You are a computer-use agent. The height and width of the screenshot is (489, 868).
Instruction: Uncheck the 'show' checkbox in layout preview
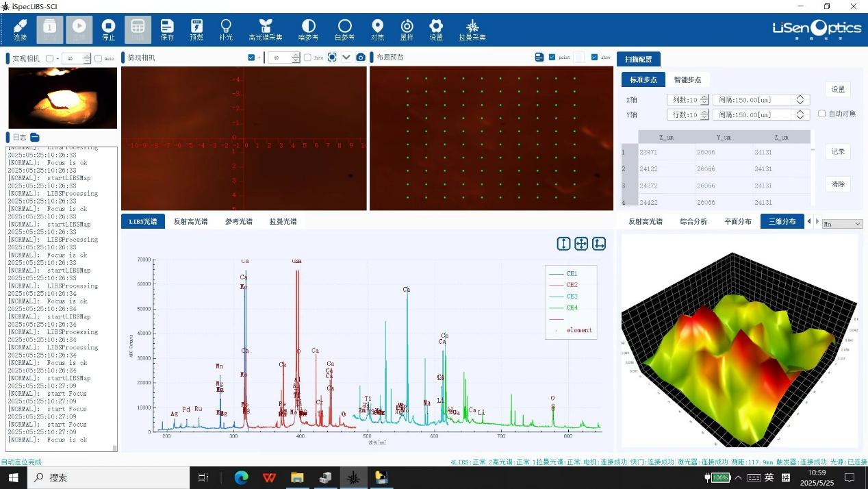[x=594, y=58]
